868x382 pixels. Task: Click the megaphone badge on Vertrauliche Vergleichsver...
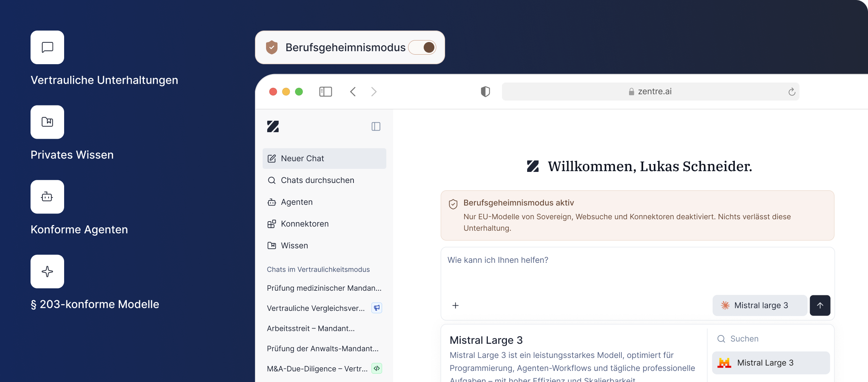[x=377, y=308]
